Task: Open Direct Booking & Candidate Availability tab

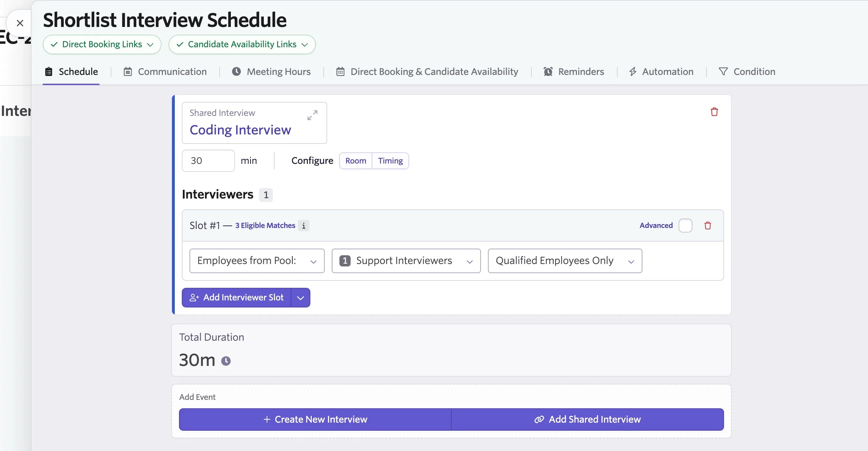Action: (x=427, y=72)
